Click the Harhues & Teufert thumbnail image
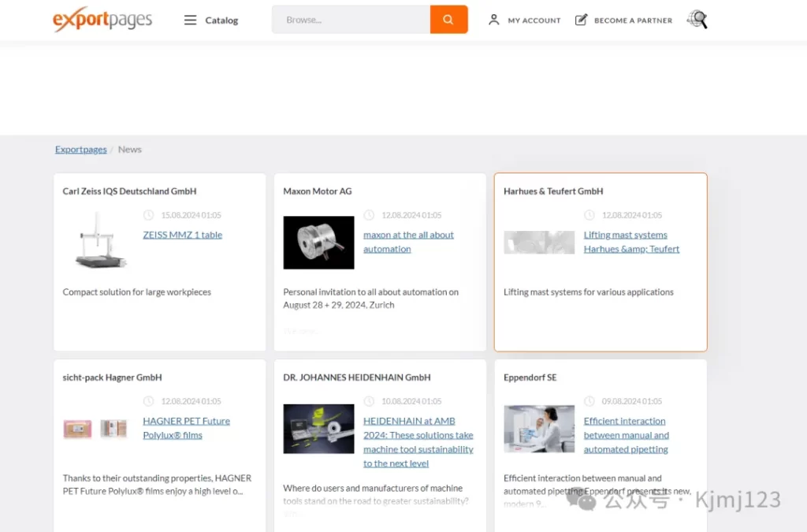Image resolution: width=807 pixels, height=532 pixels. click(x=539, y=242)
